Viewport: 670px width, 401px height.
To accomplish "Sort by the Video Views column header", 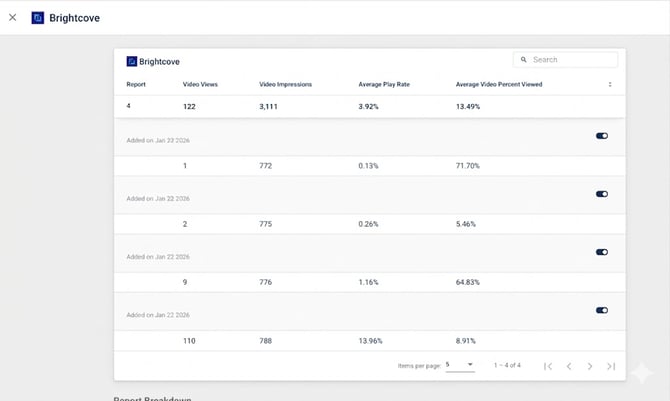I will [x=200, y=84].
